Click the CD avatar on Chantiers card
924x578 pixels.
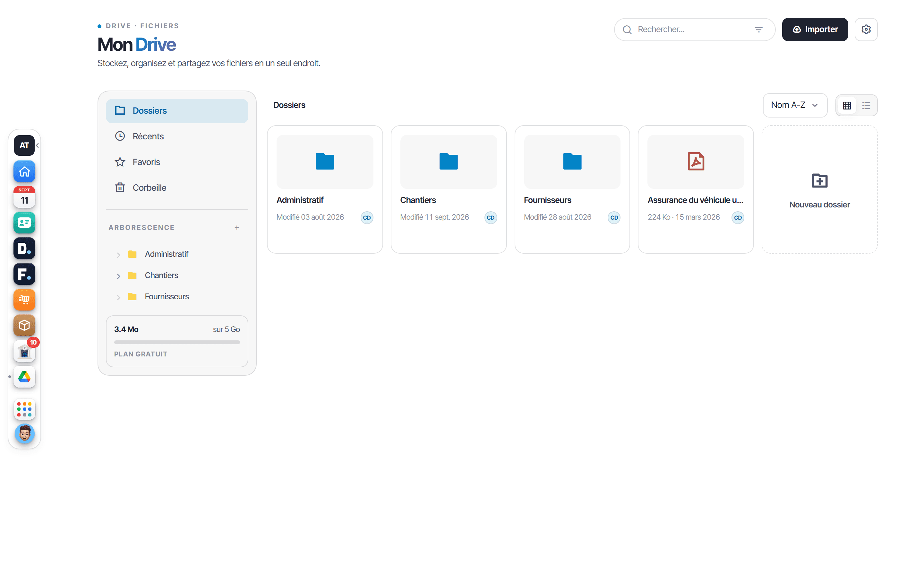click(x=491, y=217)
